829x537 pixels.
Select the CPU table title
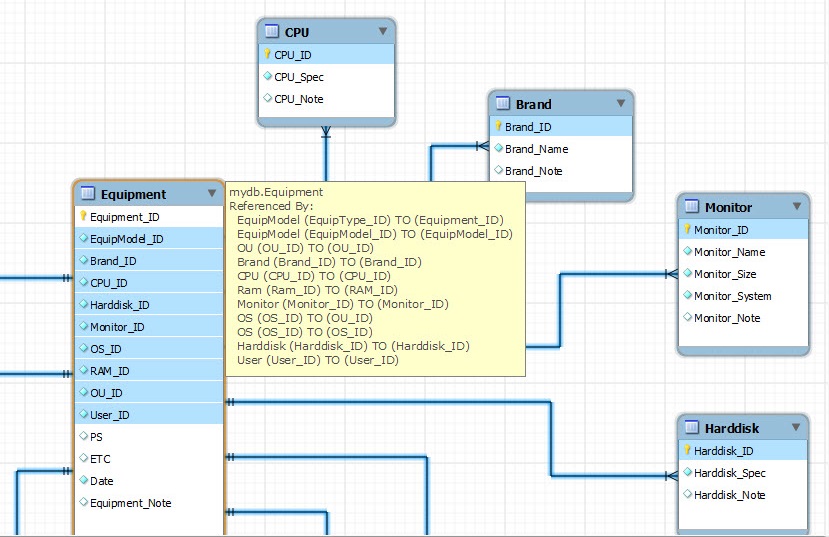297,32
